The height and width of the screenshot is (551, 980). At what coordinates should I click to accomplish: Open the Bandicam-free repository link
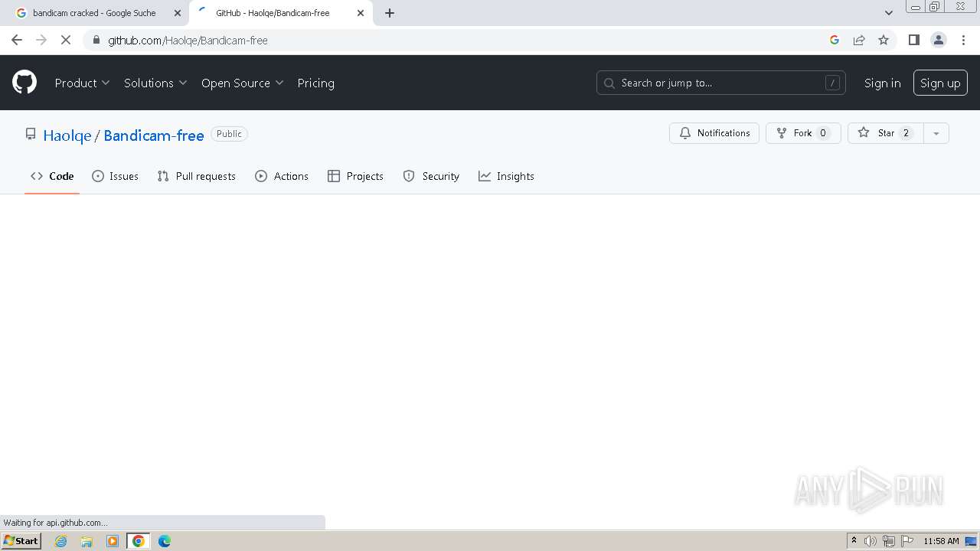[x=154, y=135]
